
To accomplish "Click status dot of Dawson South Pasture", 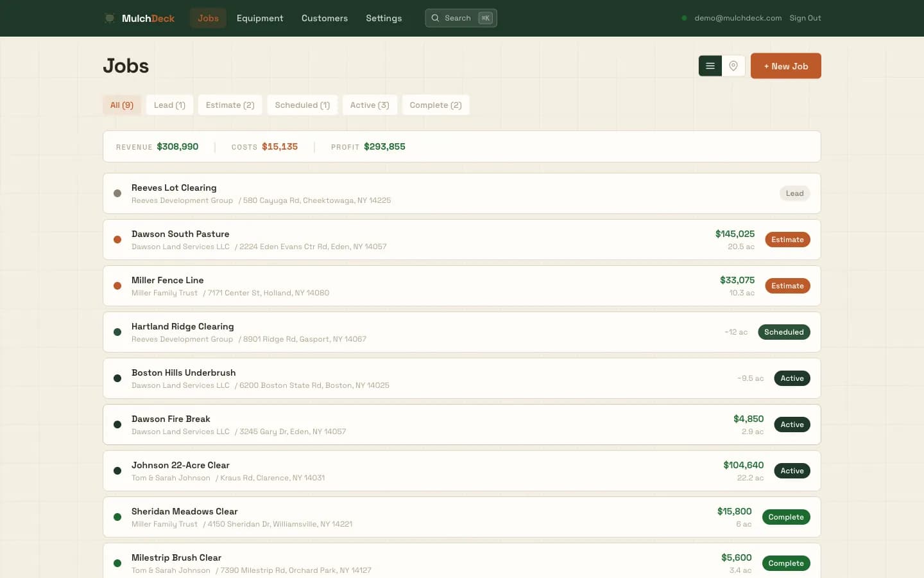I will pos(117,240).
